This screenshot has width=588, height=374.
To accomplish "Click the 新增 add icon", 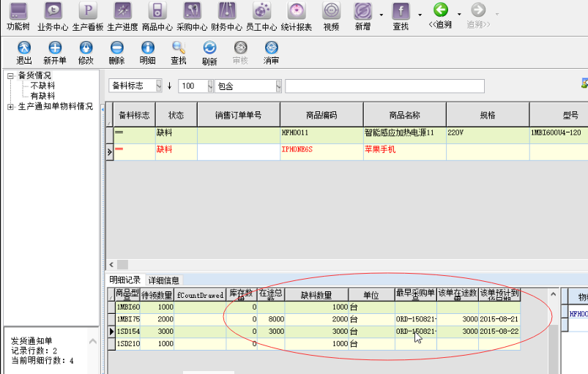I will point(362,16).
